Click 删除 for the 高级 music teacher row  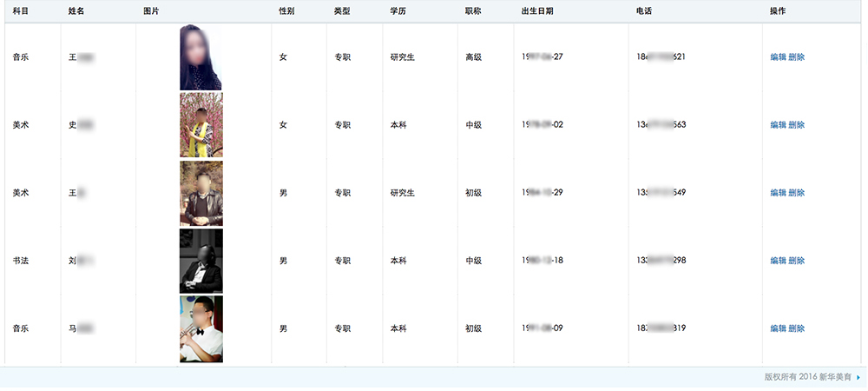click(x=797, y=57)
